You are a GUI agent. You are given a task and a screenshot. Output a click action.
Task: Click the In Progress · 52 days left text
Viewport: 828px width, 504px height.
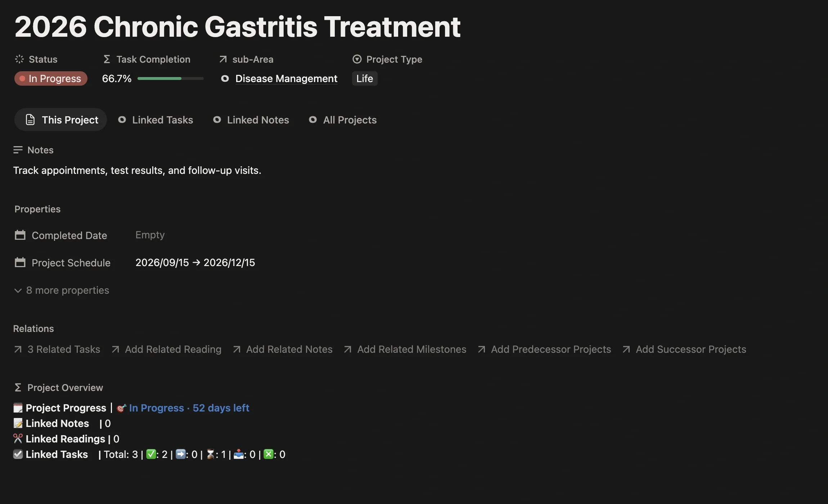189,408
